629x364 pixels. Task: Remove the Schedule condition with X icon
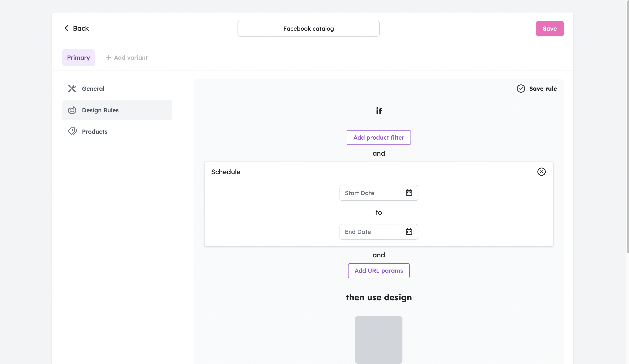(x=541, y=172)
